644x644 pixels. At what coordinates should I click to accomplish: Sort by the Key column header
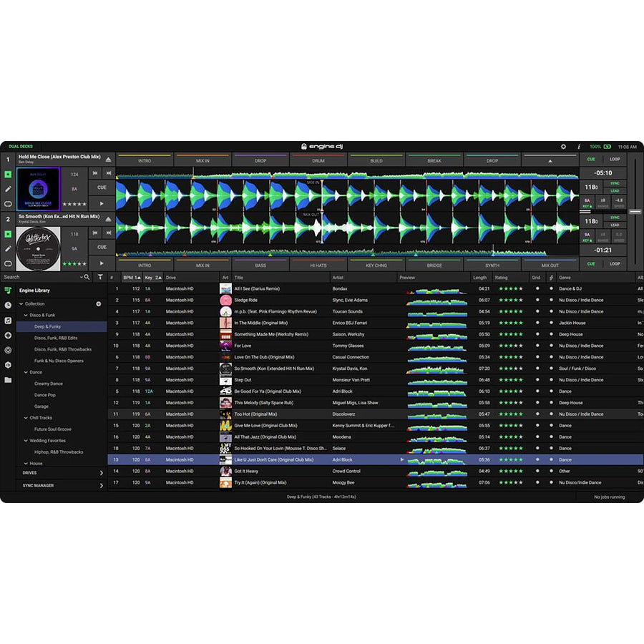(x=153, y=278)
